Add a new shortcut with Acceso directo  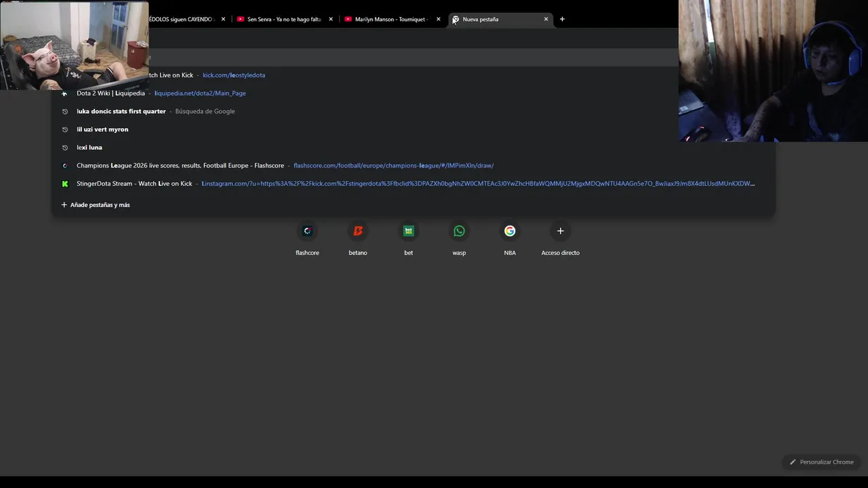(560, 239)
